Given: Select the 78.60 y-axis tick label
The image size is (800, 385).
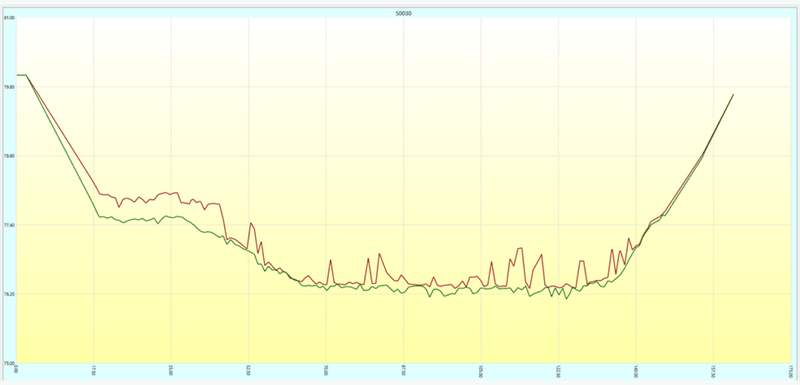Looking at the screenshot, I should [10, 156].
